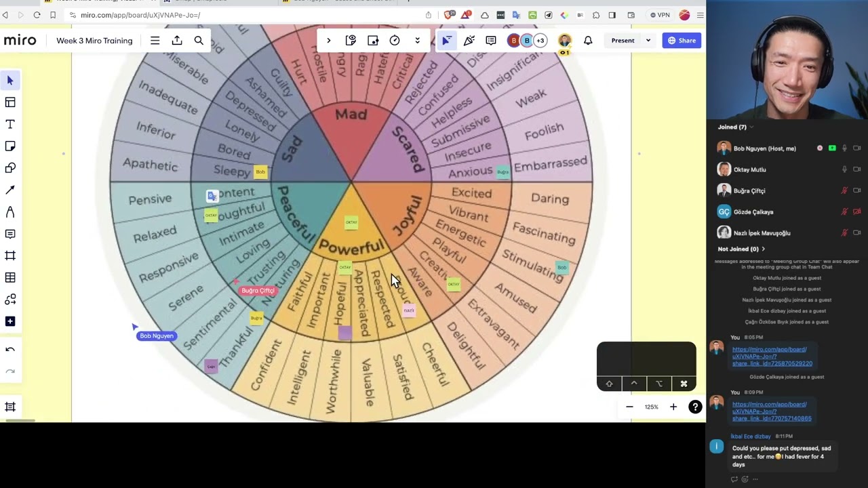This screenshot has width=868, height=488.
Task: Redo the last action
Action: click(10, 371)
